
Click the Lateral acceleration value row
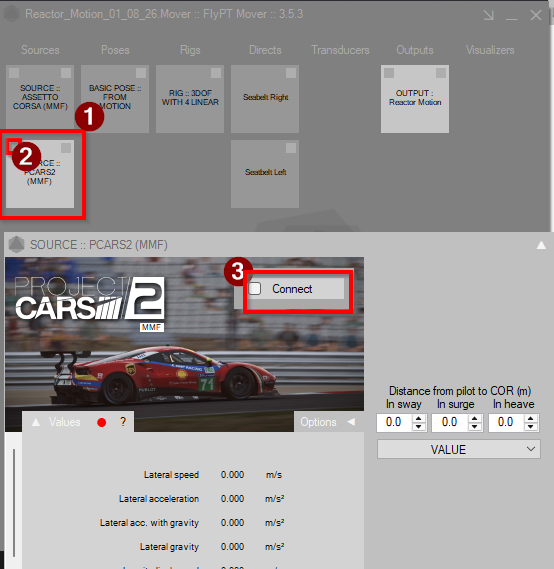pyautogui.click(x=201, y=499)
